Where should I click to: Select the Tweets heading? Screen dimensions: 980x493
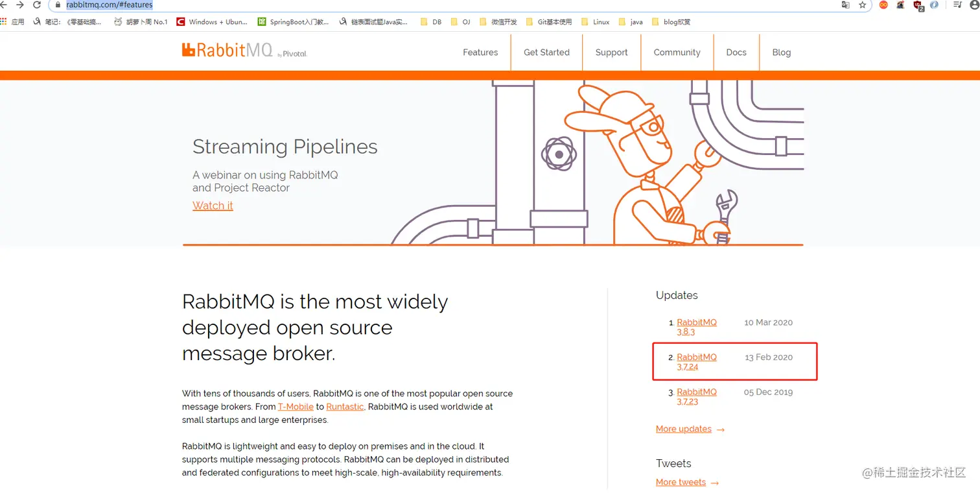[x=673, y=463]
